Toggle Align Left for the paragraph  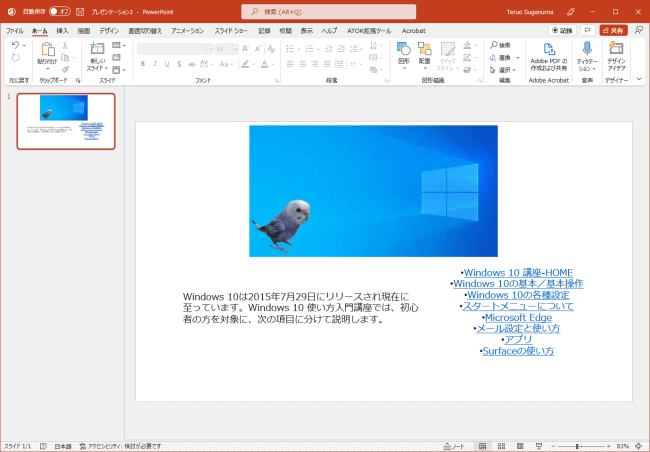pyautogui.click(x=290, y=64)
